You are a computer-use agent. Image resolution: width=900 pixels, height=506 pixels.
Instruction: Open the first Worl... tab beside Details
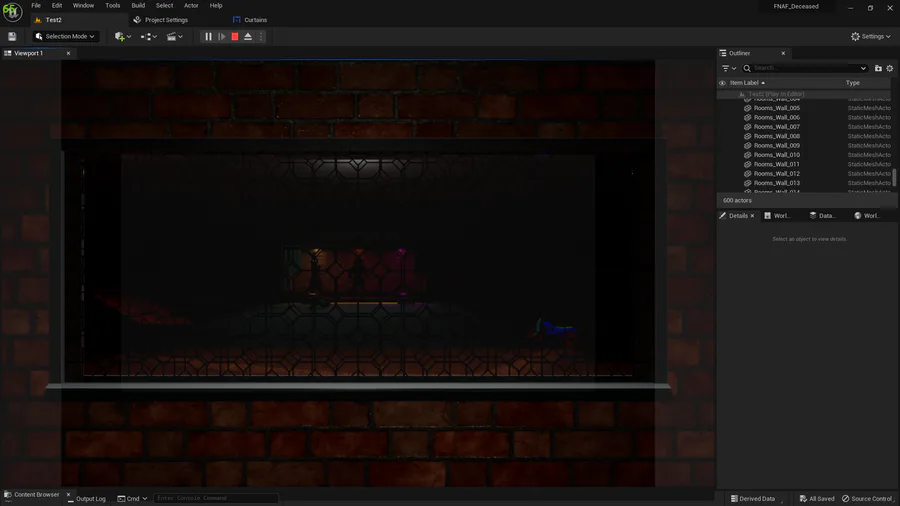coord(777,216)
